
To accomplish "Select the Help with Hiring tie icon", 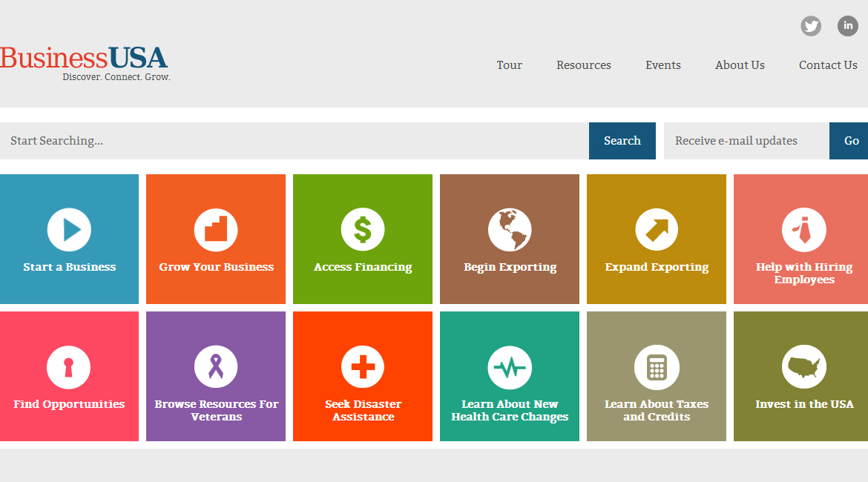I will tap(804, 230).
